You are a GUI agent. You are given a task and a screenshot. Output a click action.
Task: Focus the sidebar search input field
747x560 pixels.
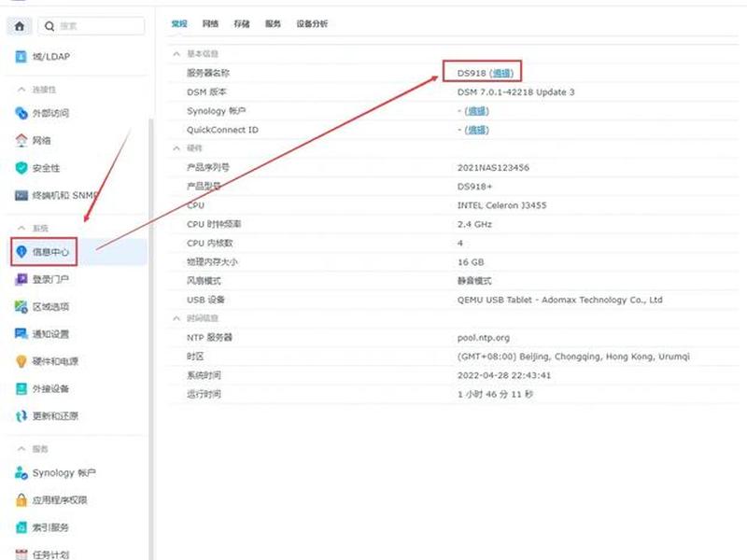[x=92, y=26]
